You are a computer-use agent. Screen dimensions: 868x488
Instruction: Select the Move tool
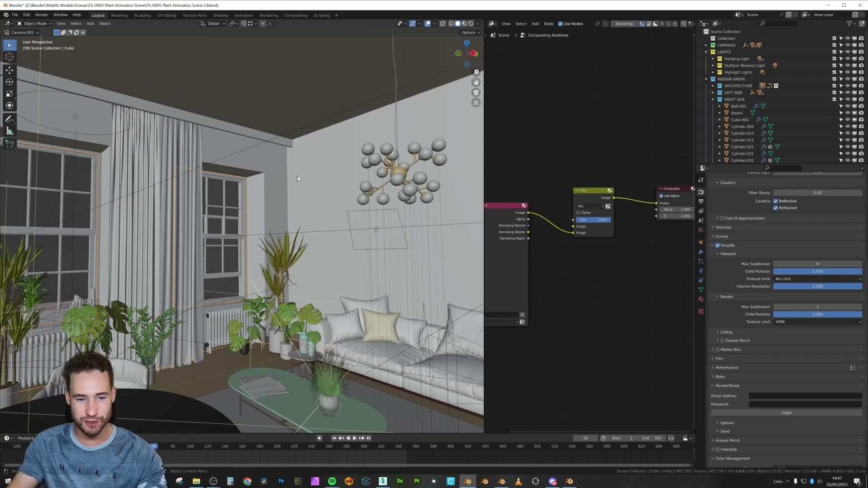tap(9, 70)
